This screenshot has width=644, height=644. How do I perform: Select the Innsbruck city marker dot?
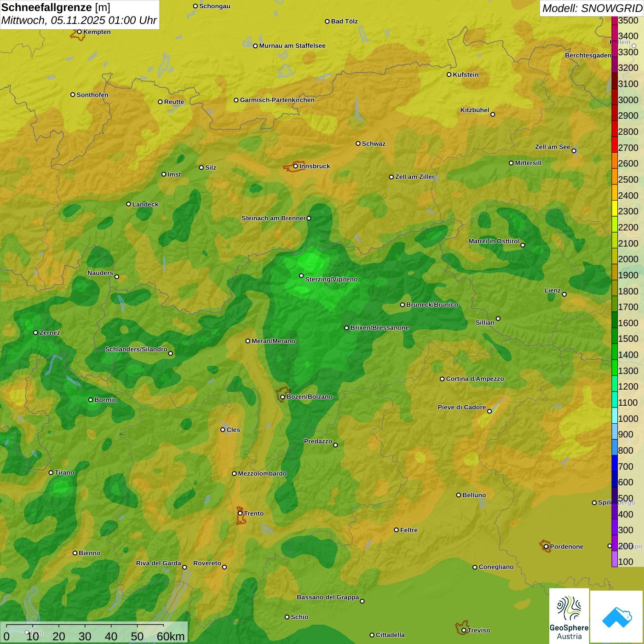coord(295,166)
